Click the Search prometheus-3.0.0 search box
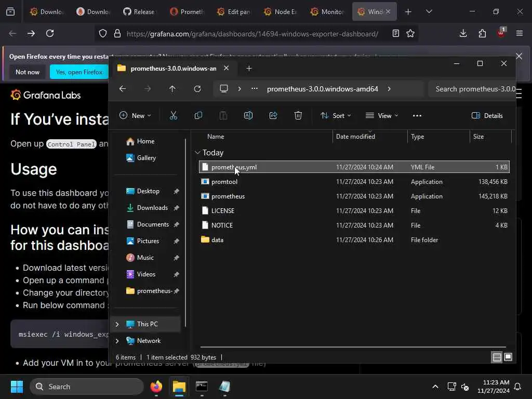 [x=472, y=89]
